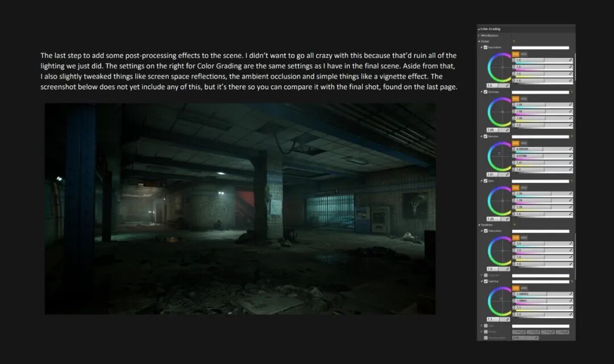Click arrow icon next to Global Gain 1.25 field
Viewport: 614px width, 364px height.
tap(508, 219)
